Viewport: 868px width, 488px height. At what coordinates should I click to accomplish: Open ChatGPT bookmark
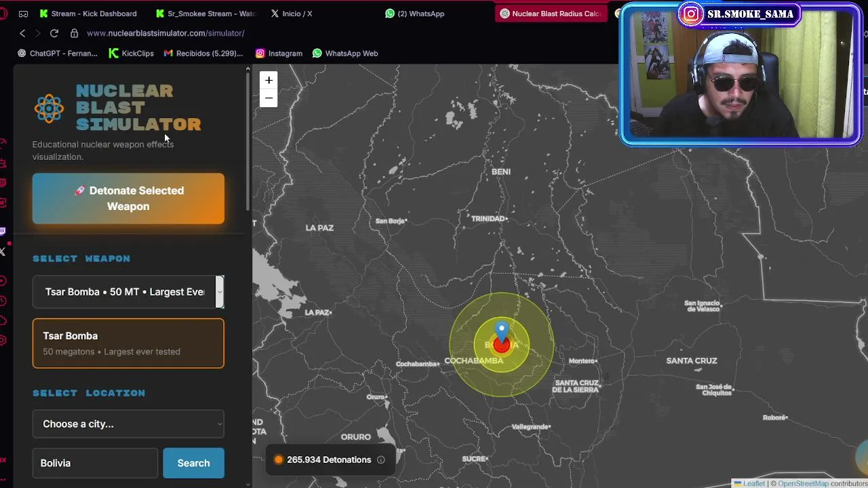click(58, 53)
